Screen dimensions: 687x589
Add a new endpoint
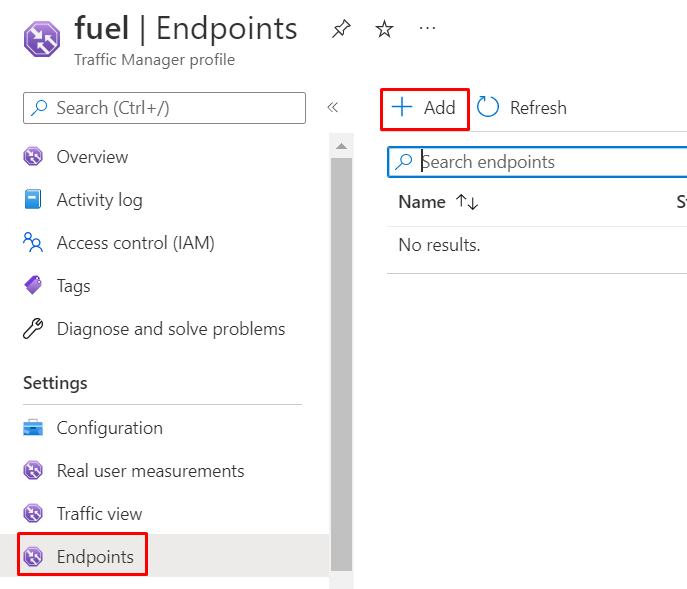coord(424,108)
